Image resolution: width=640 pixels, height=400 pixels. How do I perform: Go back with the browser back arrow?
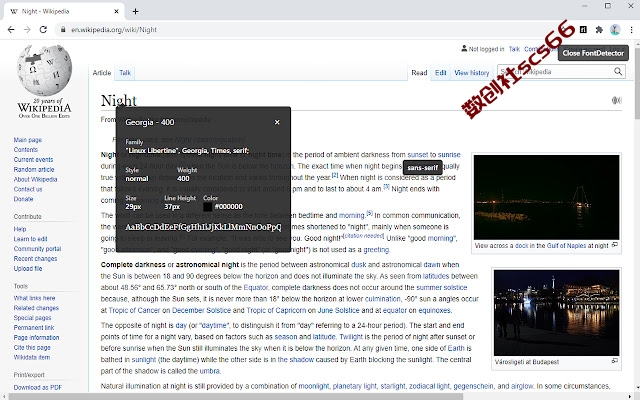tap(11, 29)
